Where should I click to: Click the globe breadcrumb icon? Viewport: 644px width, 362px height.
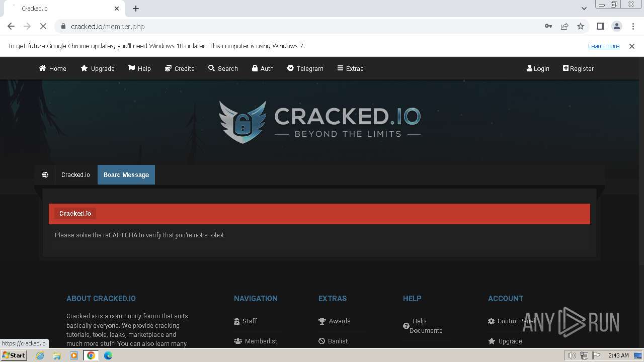[45, 175]
